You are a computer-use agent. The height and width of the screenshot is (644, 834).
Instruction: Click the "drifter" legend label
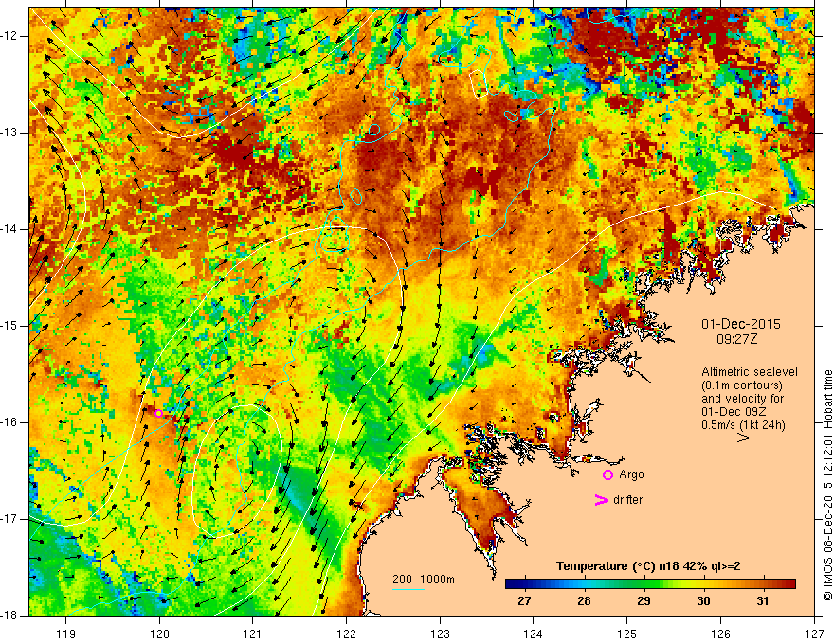pyautogui.click(x=627, y=500)
